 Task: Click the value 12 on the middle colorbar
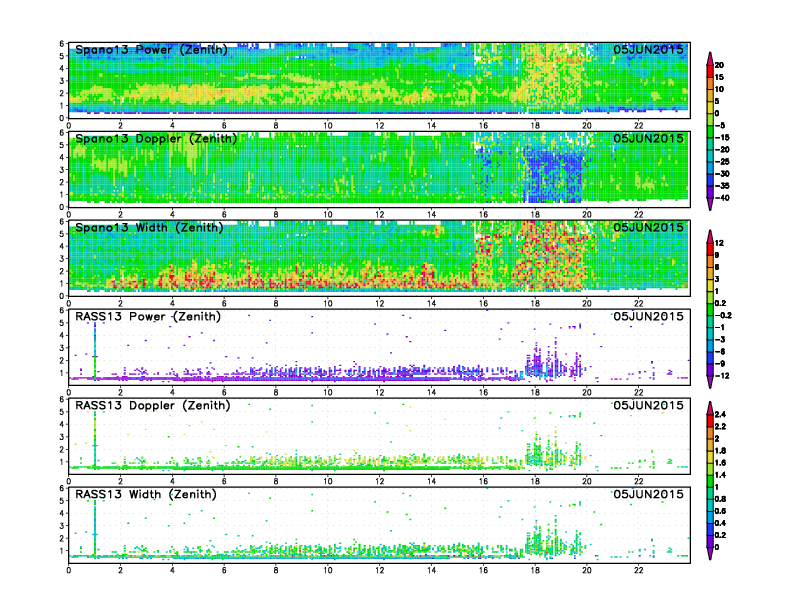click(x=719, y=243)
